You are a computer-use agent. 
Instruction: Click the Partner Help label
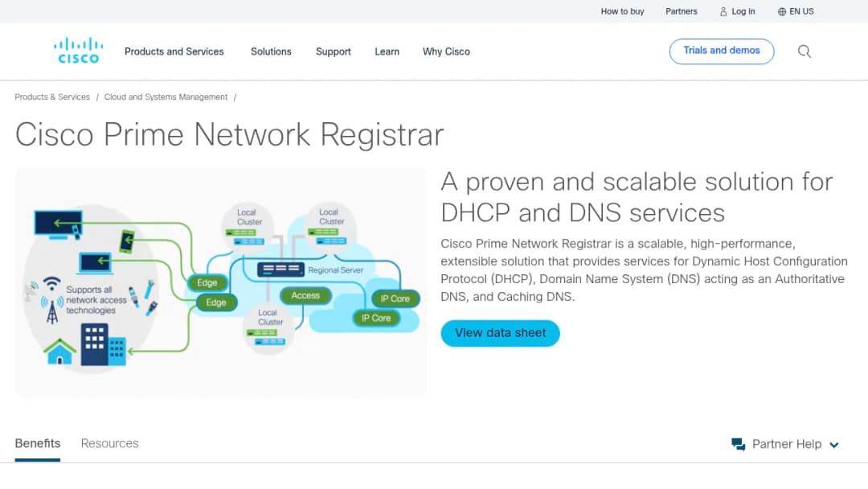pyautogui.click(x=787, y=444)
